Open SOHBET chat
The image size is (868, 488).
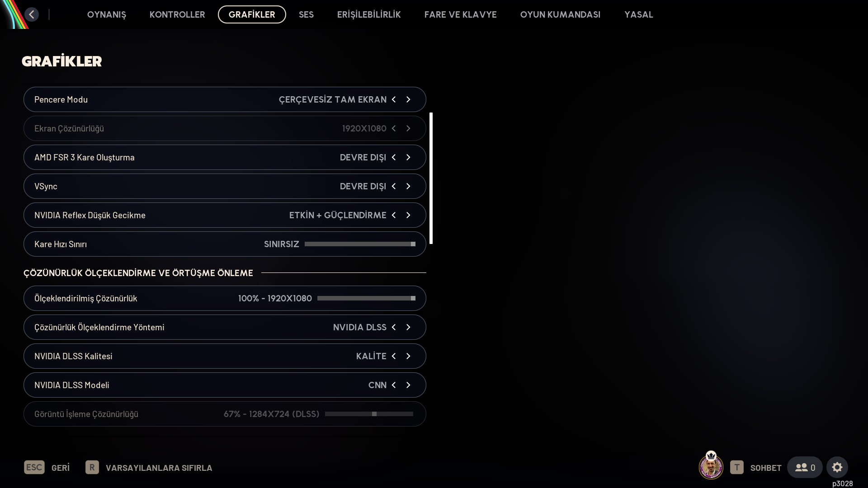click(x=766, y=468)
